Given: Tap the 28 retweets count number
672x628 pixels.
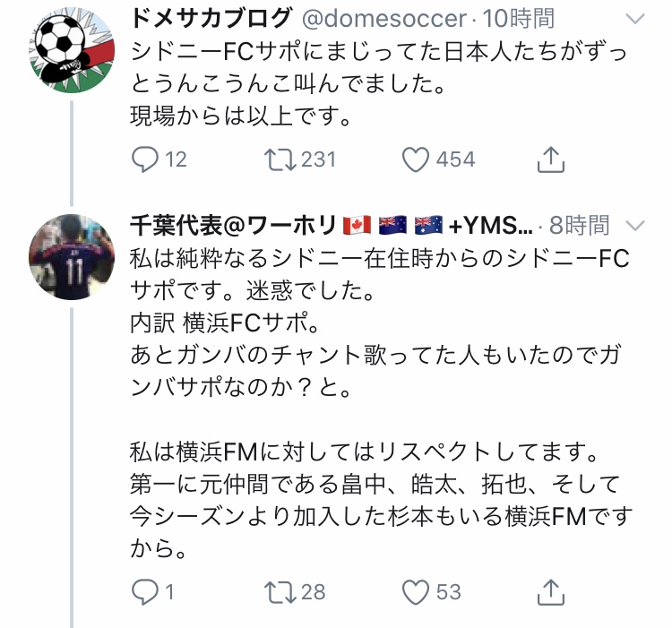Looking at the screenshot, I should 313,590.
